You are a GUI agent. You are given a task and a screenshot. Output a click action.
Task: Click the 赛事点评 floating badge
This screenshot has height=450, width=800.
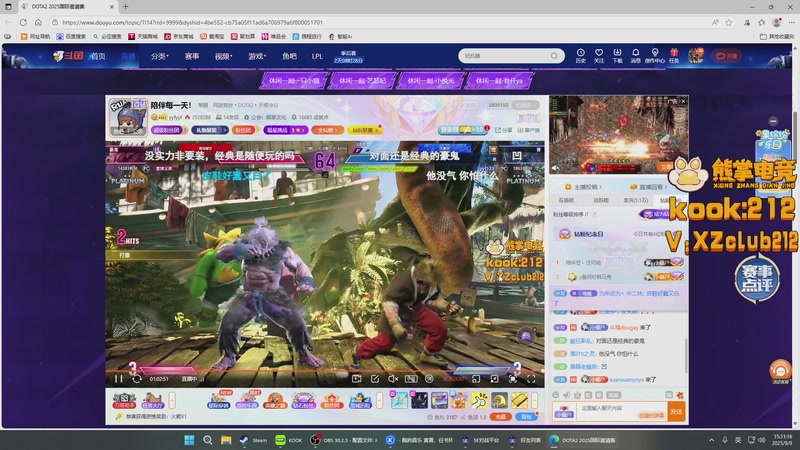click(x=757, y=278)
